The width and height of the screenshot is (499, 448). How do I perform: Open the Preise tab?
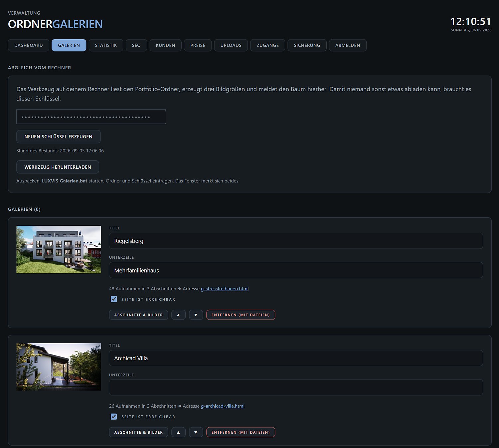tap(198, 45)
